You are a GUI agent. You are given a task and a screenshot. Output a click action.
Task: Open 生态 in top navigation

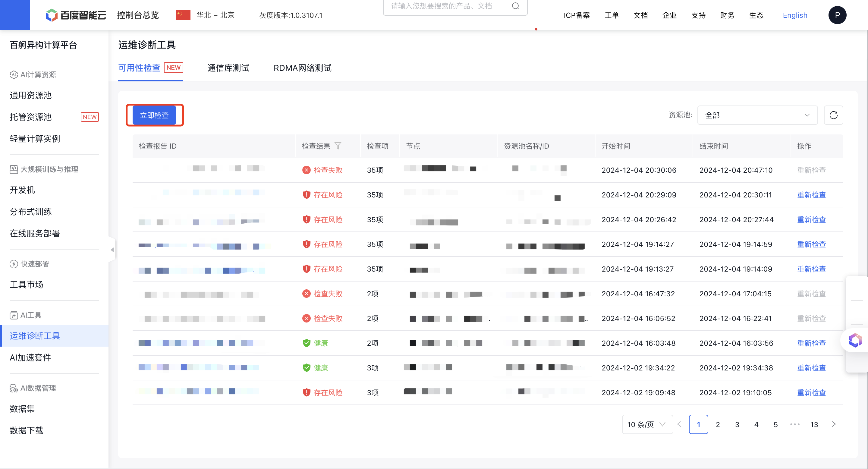tap(756, 15)
